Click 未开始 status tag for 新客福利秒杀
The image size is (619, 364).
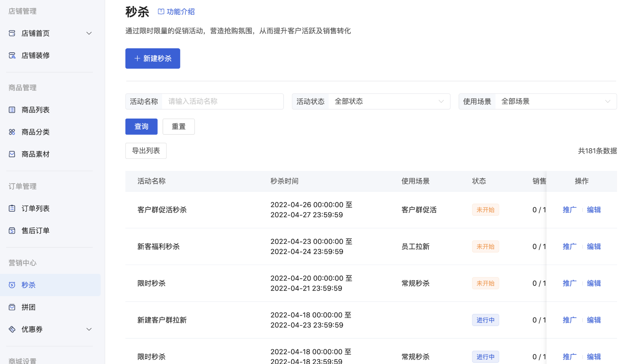click(485, 247)
